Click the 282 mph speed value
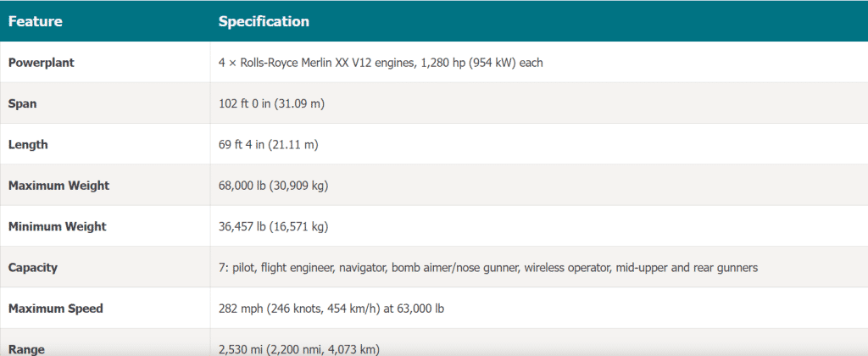Screen dimensions: 868x356 pos(331,309)
